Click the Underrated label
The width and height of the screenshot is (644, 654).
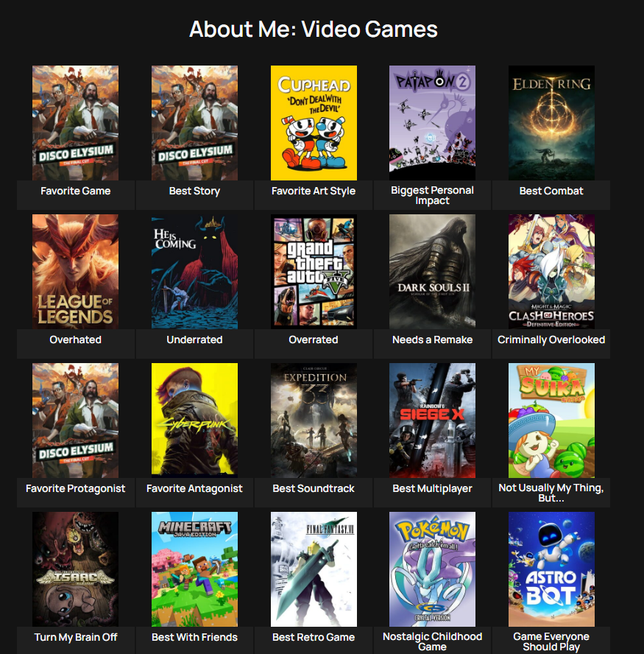point(194,340)
